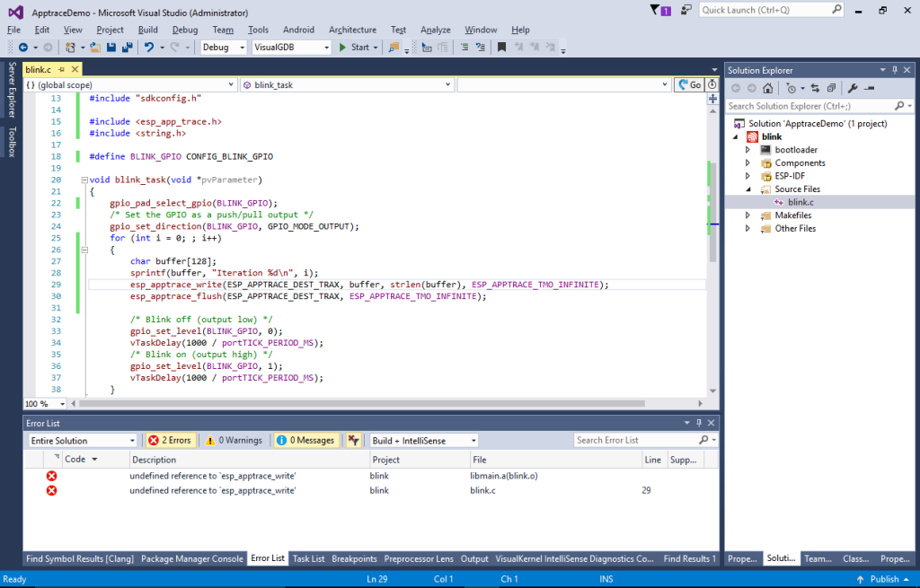Screen dimensions: 920x588
Task: Click the editor horizontal scrollbar
Action: click(x=362, y=403)
